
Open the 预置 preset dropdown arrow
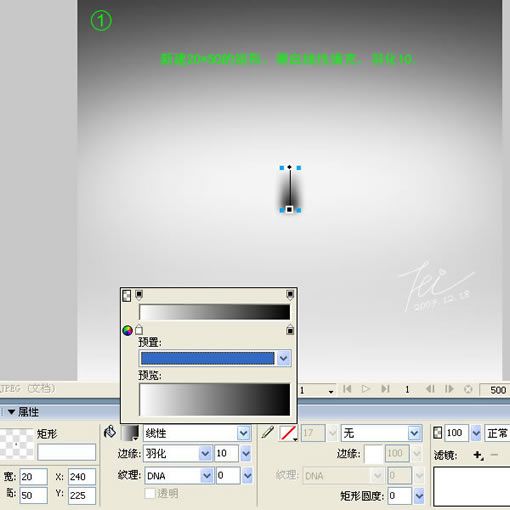[x=284, y=358]
